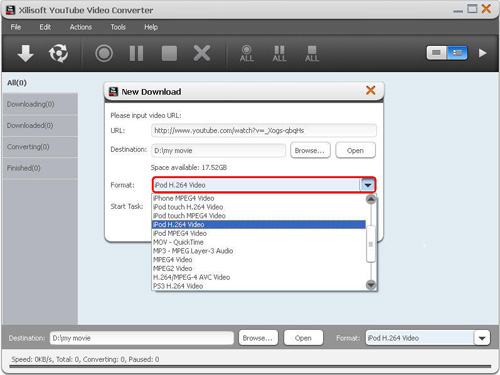Choose MPEG4 Video format
The width and height of the screenshot is (500, 375).
(x=259, y=260)
